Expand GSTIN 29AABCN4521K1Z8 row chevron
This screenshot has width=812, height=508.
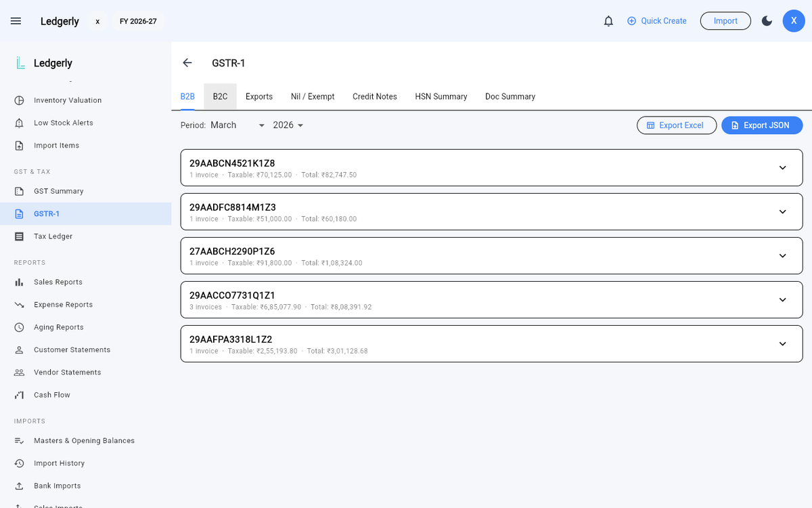click(782, 167)
